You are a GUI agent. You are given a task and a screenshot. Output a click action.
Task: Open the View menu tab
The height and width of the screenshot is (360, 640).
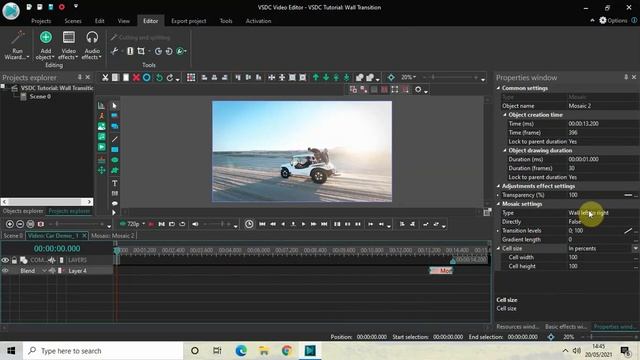pos(124,21)
